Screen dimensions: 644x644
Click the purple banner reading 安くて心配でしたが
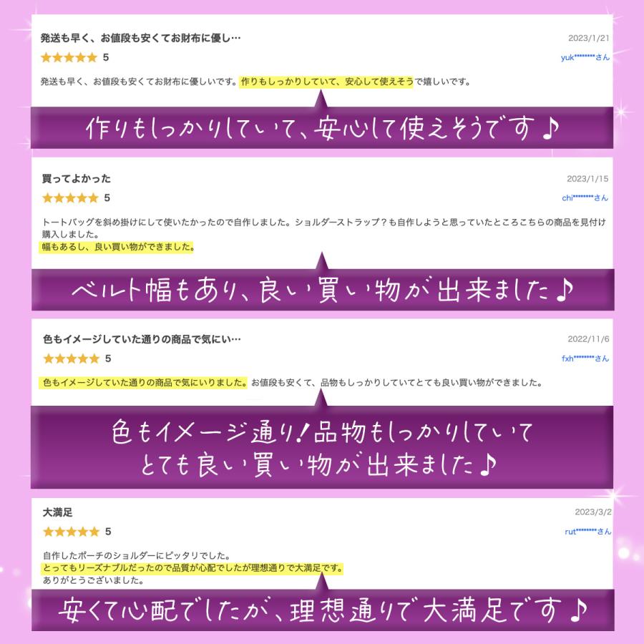pyautogui.click(x=323, y=610)
